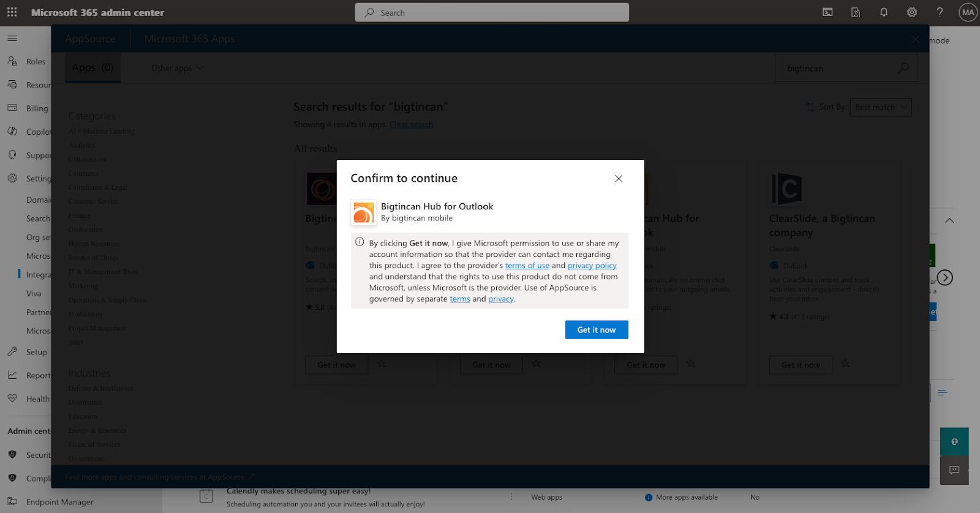Viewport: 980px width, 513px height.
Task: Open the Other apps dropdown
Action: pos(178,68)
